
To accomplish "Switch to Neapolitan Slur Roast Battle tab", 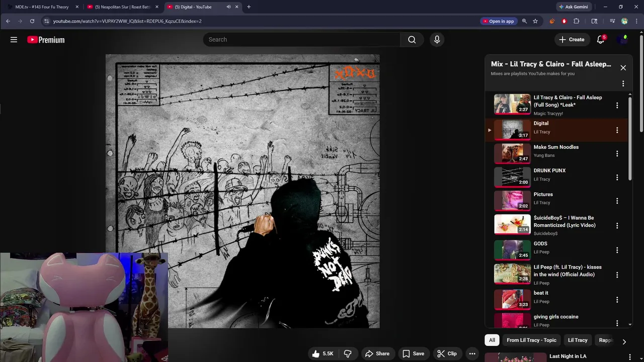I will click(x=123, y=7).
